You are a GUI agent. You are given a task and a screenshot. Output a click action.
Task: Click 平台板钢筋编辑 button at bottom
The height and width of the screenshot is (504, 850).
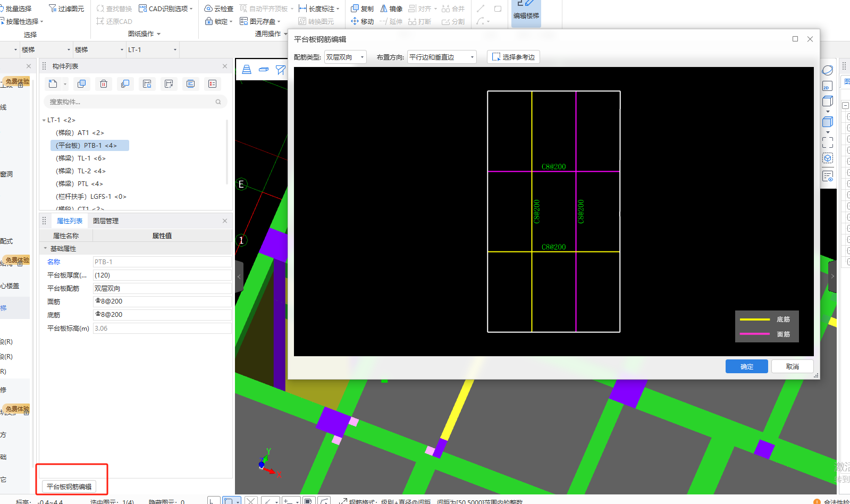(x=69, y=486)
